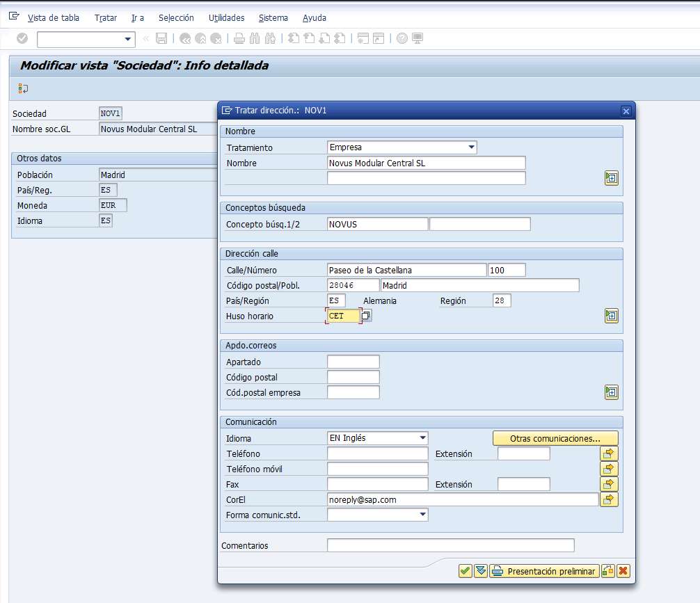Click the Back arrow icon in the toolbar

[185, 38]
